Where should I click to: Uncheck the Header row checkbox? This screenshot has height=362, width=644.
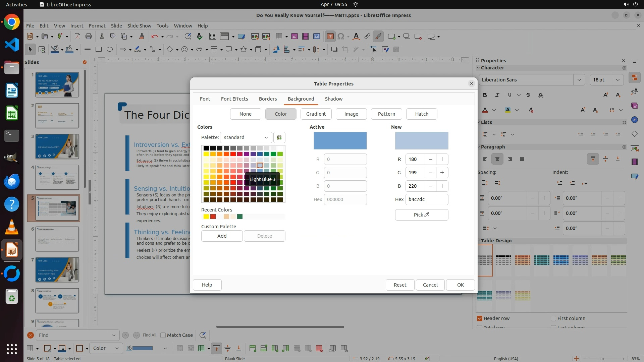[480, 318]
